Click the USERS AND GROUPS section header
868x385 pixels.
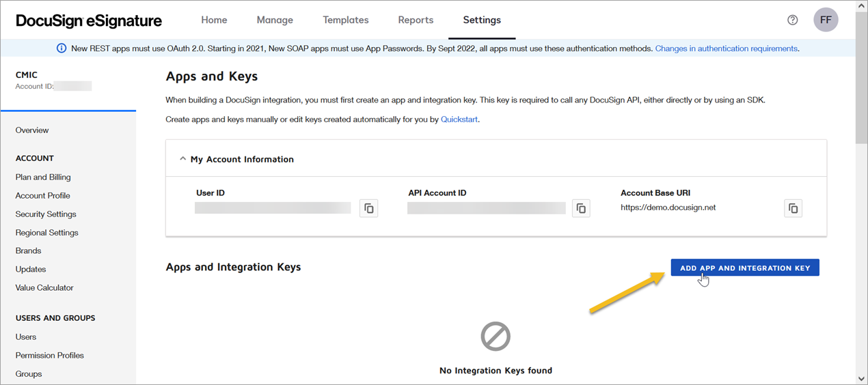click(x=55, y=317)
